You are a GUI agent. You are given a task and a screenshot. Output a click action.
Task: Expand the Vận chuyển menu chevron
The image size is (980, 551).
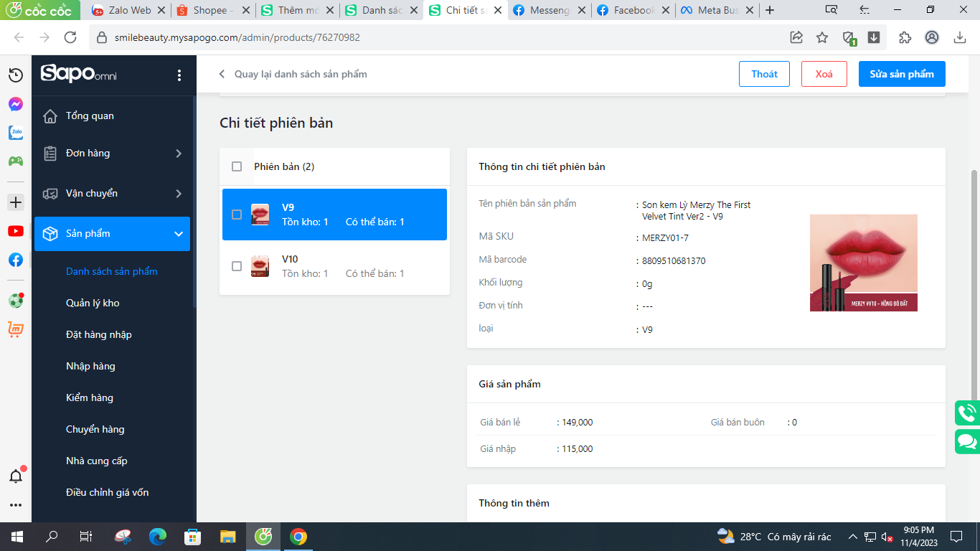(x=179, y=194)
